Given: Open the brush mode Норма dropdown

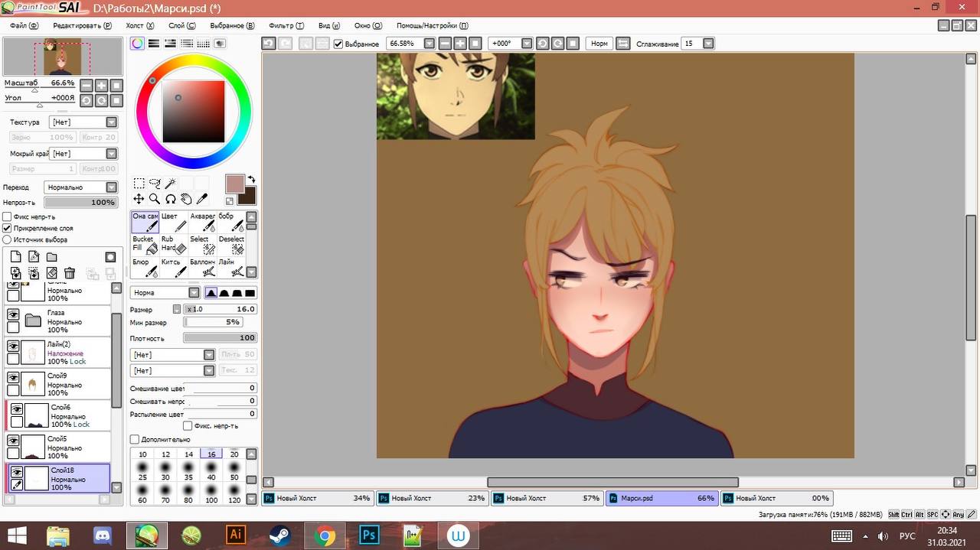Looking at the screenshot, I should (194, 293).
